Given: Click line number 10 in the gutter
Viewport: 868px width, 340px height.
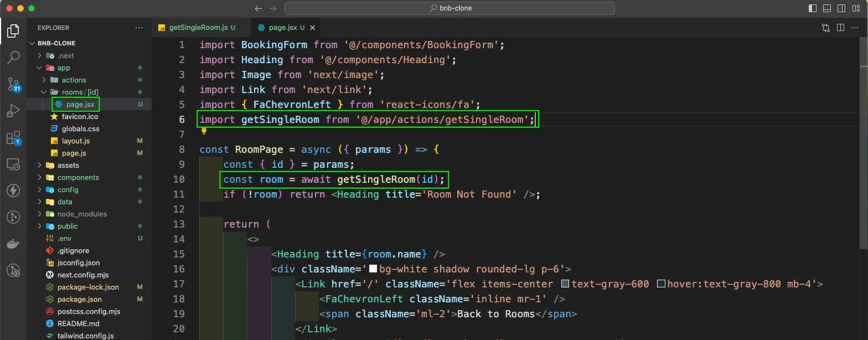Looking at the screenshot, I should pyautogui.click(x=179, y=179).
